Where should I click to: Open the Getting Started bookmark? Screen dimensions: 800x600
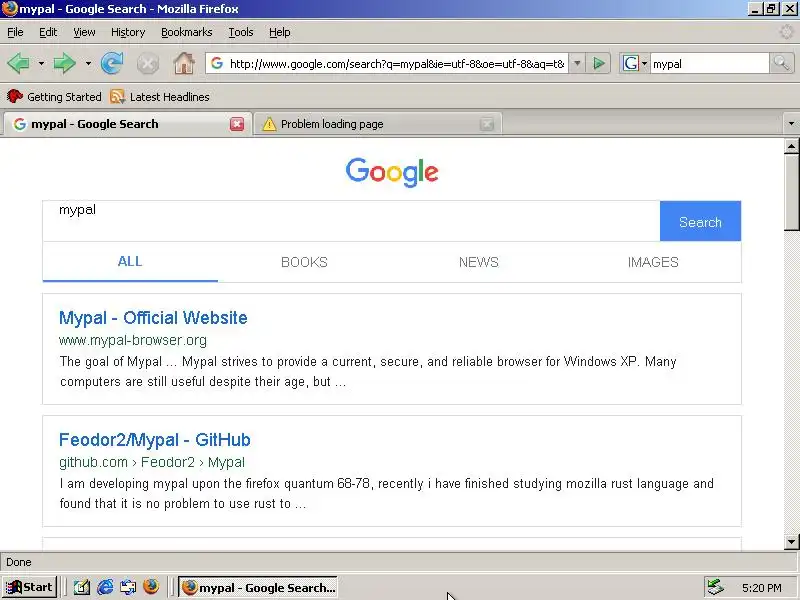click(54, 96)
